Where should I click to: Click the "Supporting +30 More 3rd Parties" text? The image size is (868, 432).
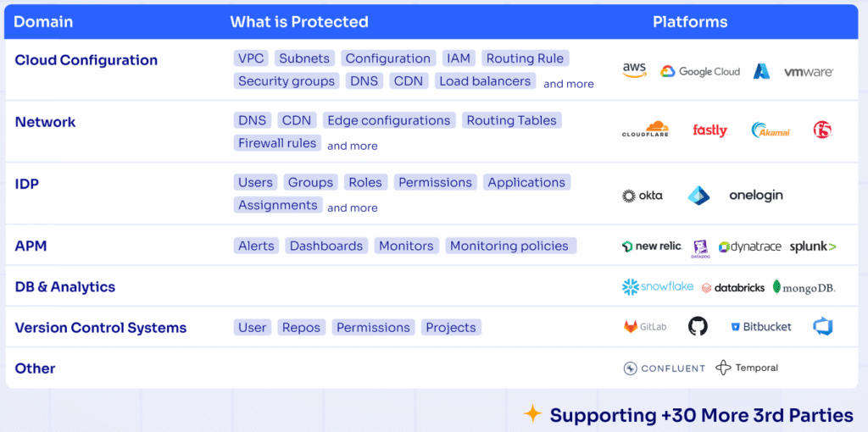point(701,415)
